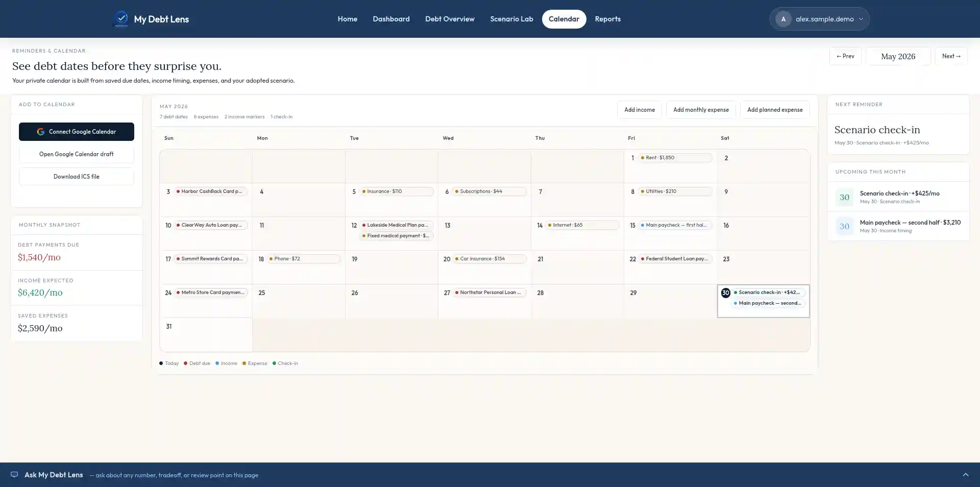Click the $6,420/mo income expected value
The image size is (980, 487).
(40, 293)
